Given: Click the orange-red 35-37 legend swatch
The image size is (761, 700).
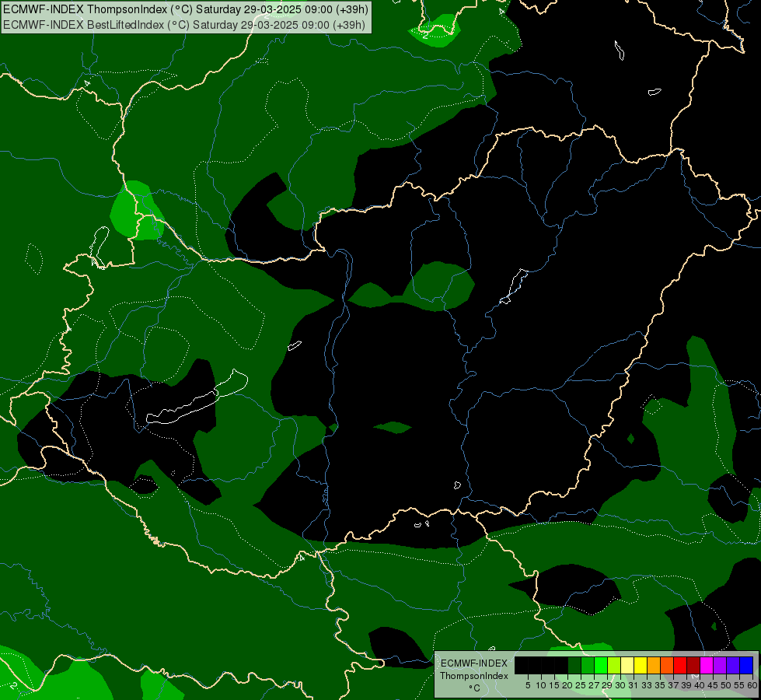Looking at the screenshot, I should (x=667, y=665).
